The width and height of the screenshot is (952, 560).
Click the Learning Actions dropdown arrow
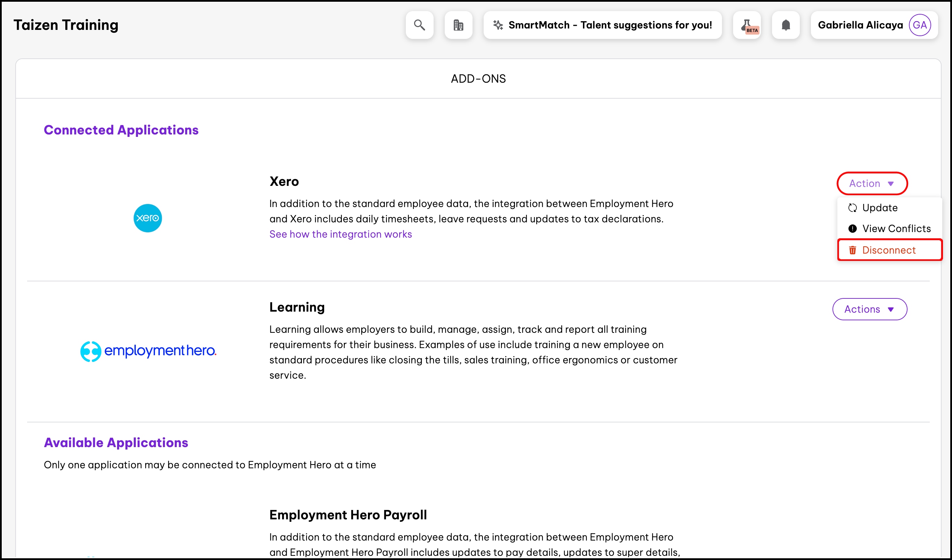[x=891, y=309]
